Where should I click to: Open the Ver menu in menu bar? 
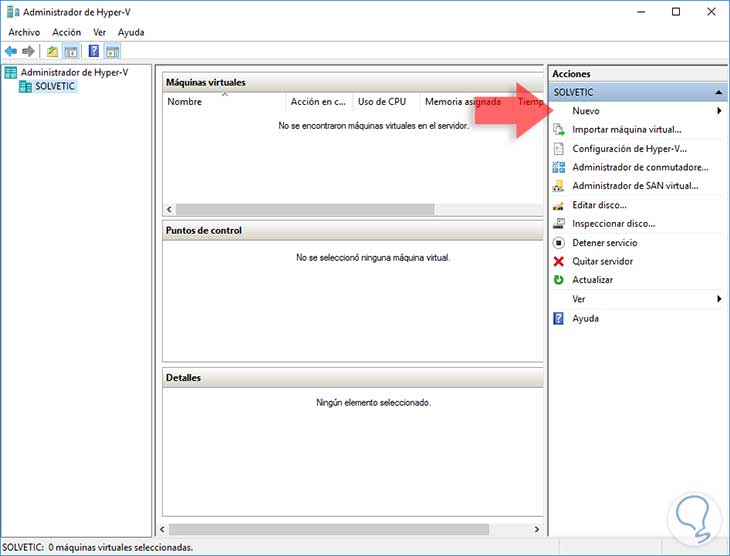coord(100,32)
